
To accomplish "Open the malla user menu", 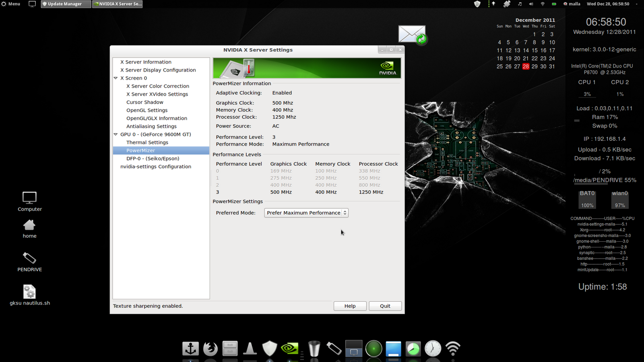I will [572, 4].
